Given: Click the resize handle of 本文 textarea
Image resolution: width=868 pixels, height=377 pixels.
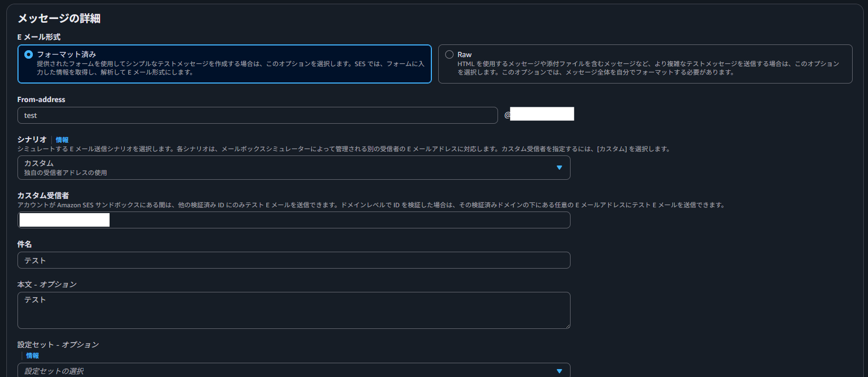Looking at the screenshot, I should [x=567, y=326].
